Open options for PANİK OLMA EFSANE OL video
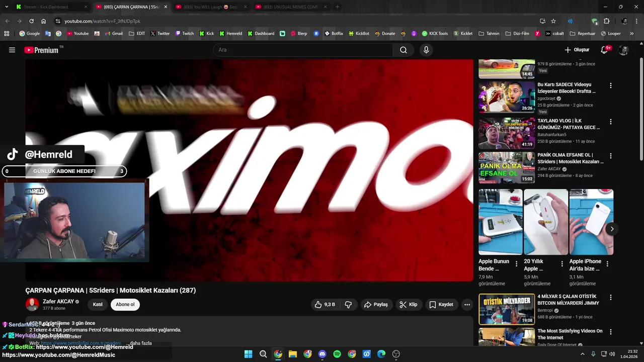The width and height of the screenshot is (644, 362). 611,156
